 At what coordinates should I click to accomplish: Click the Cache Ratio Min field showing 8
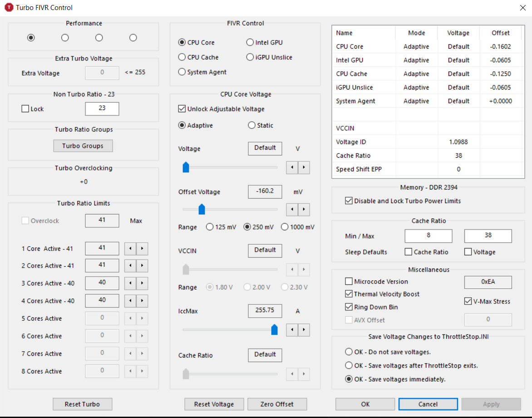[x=429, y=236]
